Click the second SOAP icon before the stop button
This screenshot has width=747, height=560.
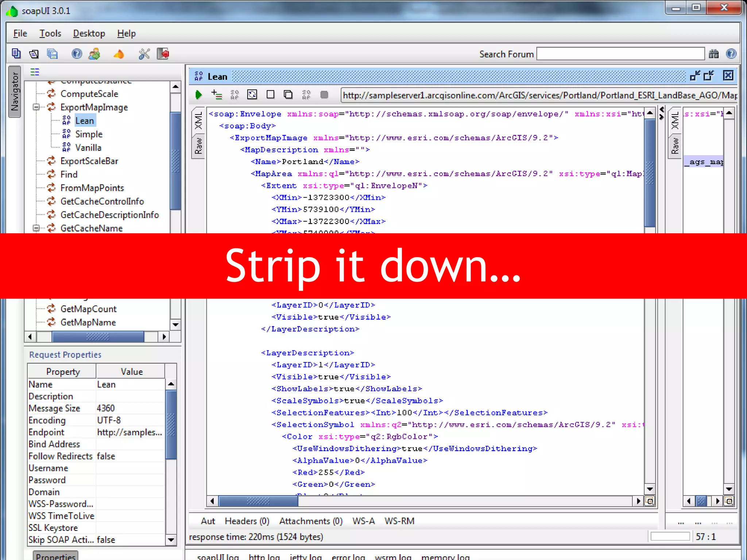pyautogui.click(x=306, y=95)
